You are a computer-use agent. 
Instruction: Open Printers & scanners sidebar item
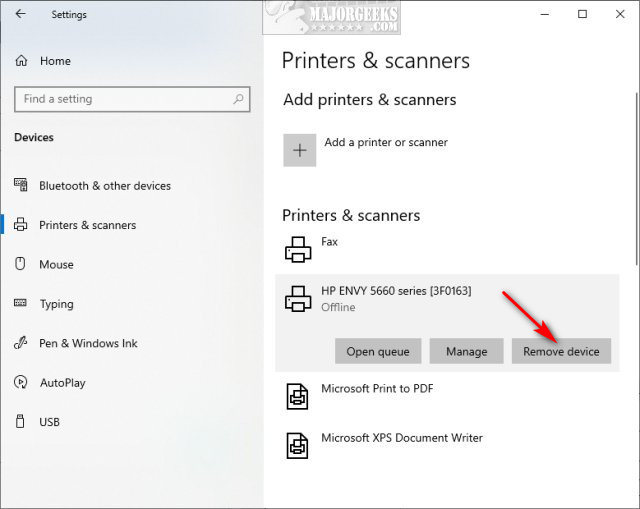tap(87, 225)
